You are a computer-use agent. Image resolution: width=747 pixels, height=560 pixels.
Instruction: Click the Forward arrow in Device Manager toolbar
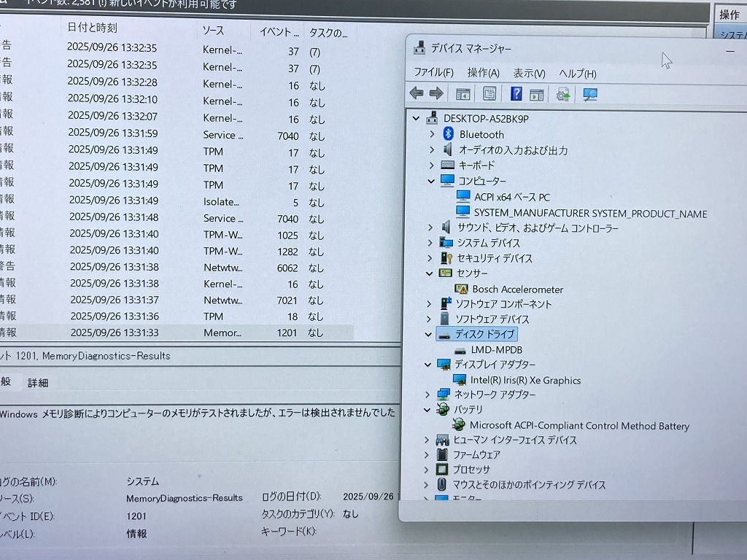coord(436,93)
